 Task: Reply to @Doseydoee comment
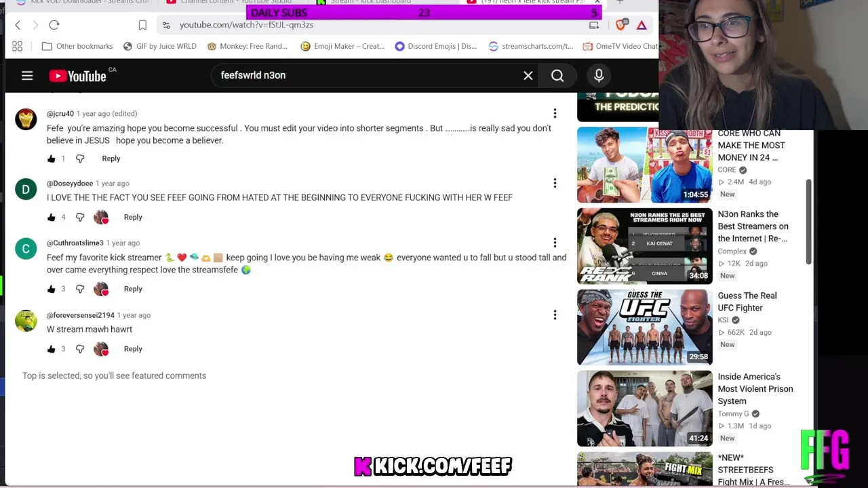click(133, 217)
